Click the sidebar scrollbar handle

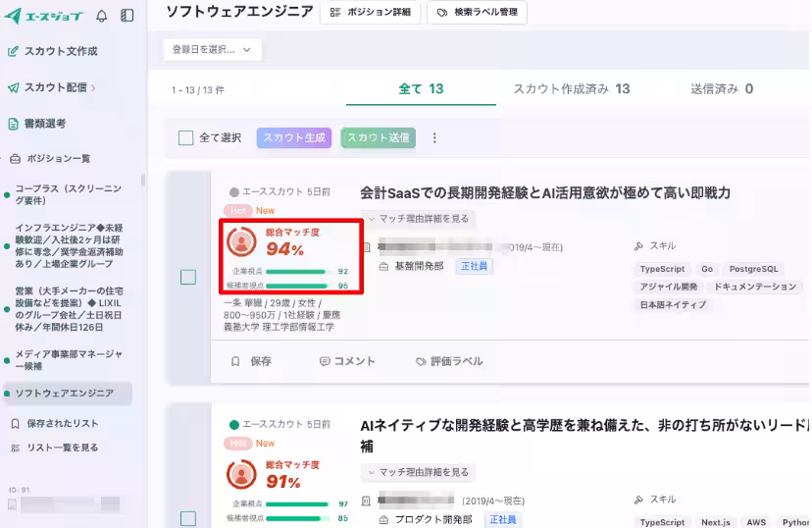click(143, 180)
